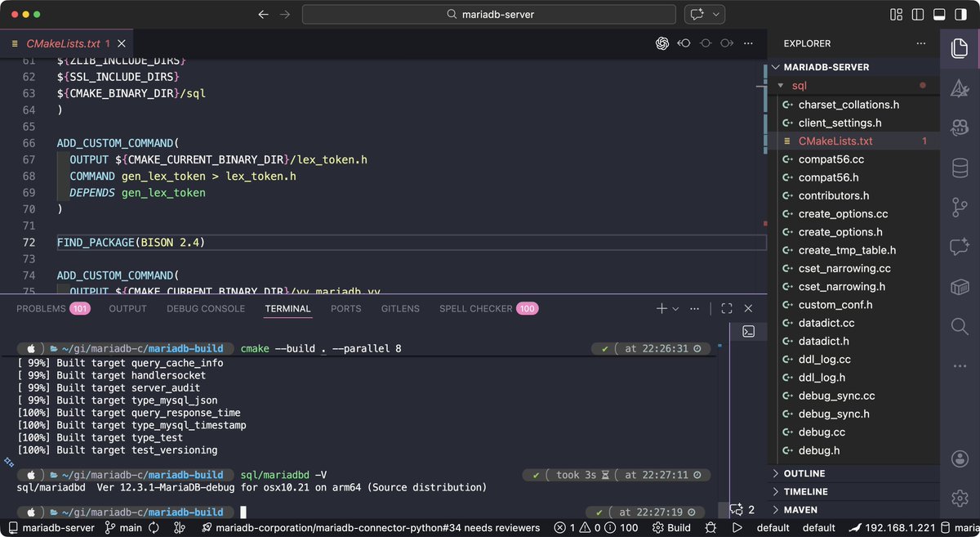Open the editor's More Actions ellipsis
The height and width of the screenshot is (537, 980).
pos(748,43)
